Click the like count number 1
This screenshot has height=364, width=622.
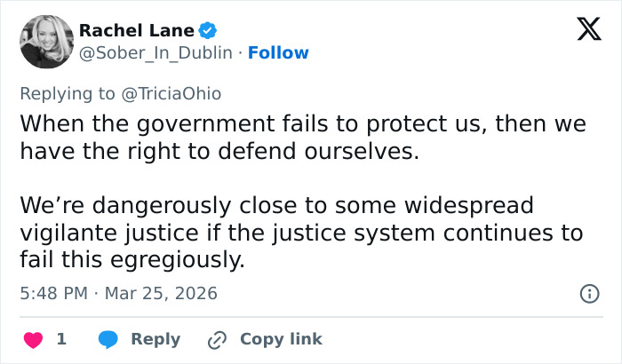pyautogui.click(x=61, y=339)
